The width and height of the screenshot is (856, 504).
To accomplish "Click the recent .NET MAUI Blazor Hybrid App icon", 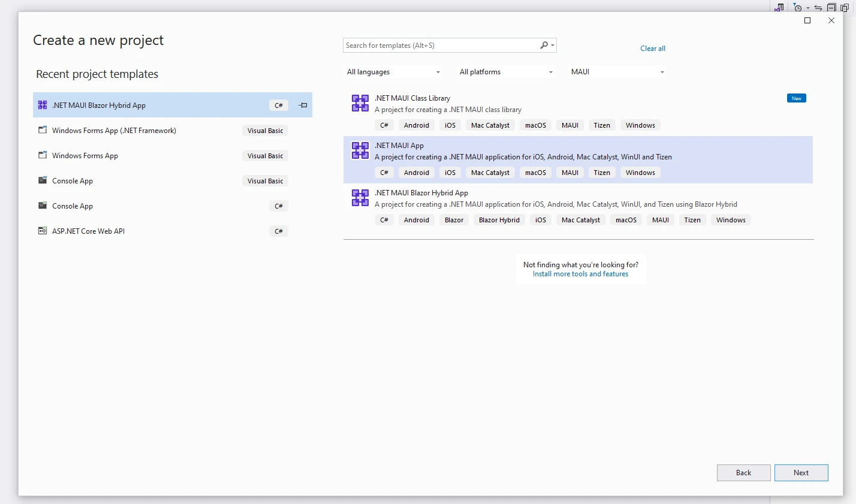I will pos(43,105).
